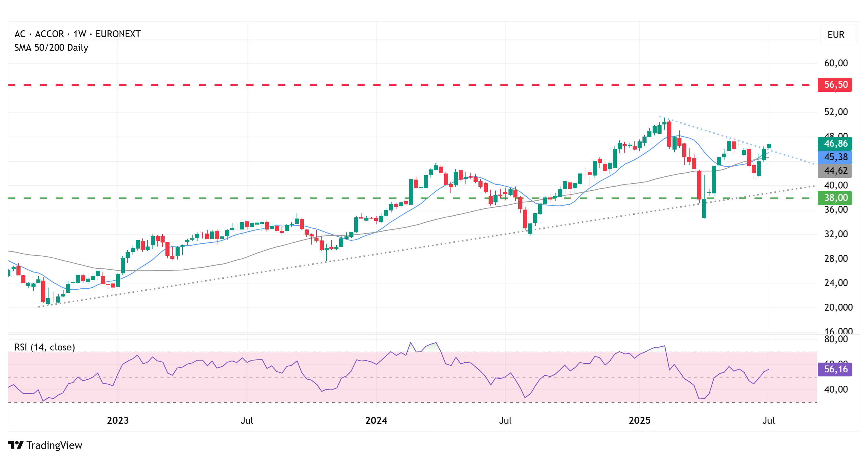Click the 80,00 RSI axis label

click(x=836, y=339)
